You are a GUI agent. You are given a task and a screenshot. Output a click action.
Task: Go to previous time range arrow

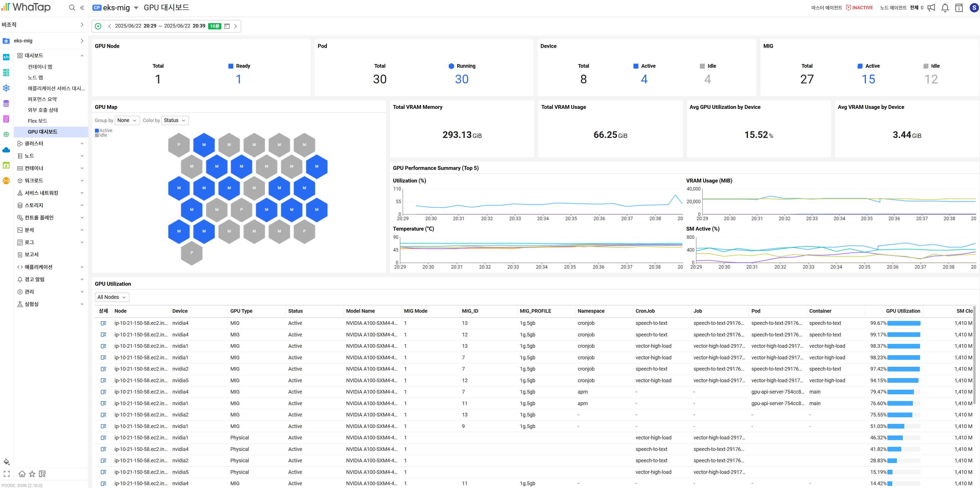110,26
